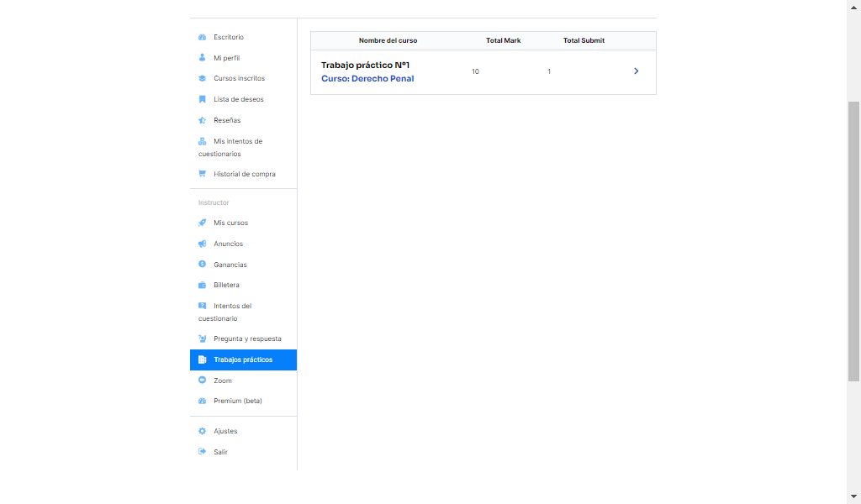Image resolution: width=861 pixels, height=504 pixels.
Task: Click the Pregunta y respuesta icon
Action: point(202,339)
